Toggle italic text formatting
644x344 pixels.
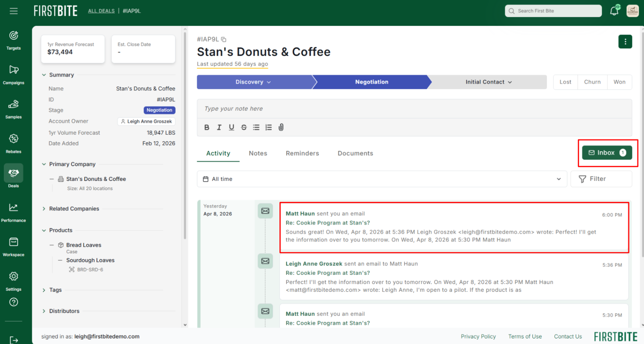pos(219,127)
